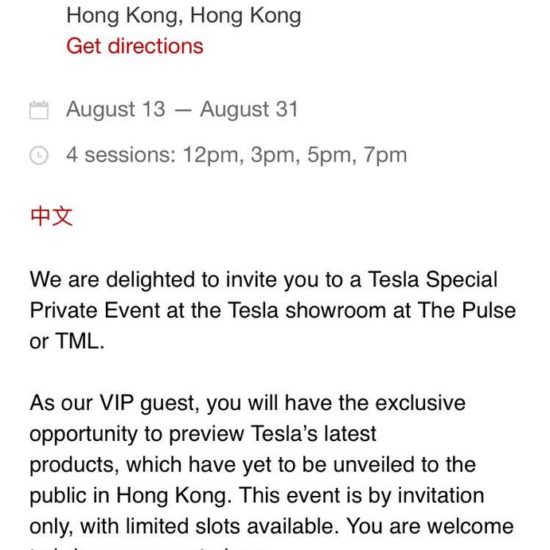Click the 'August 13' start date
The image size is (550, 550).
point(116,109)
